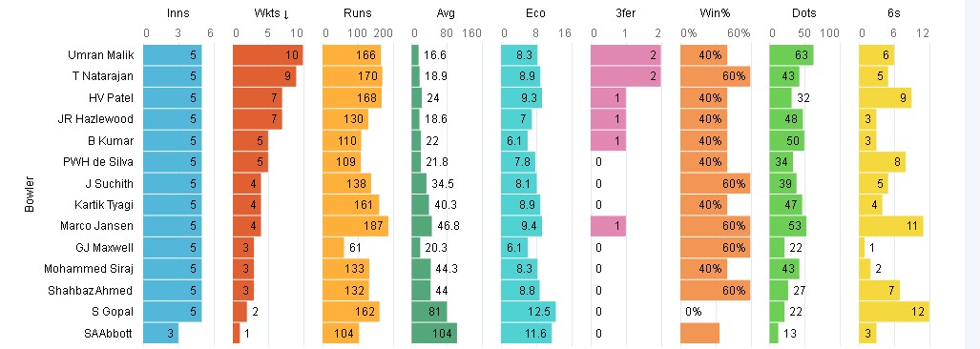
Task: Click the 3fer column header
Action: (x=626, y=13)
